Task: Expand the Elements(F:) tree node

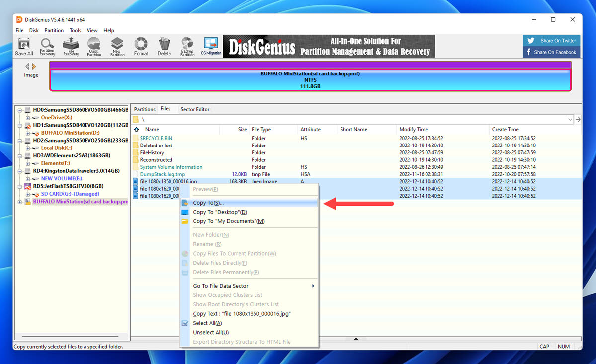Action: pyautogui.click(x=28, y=163)
